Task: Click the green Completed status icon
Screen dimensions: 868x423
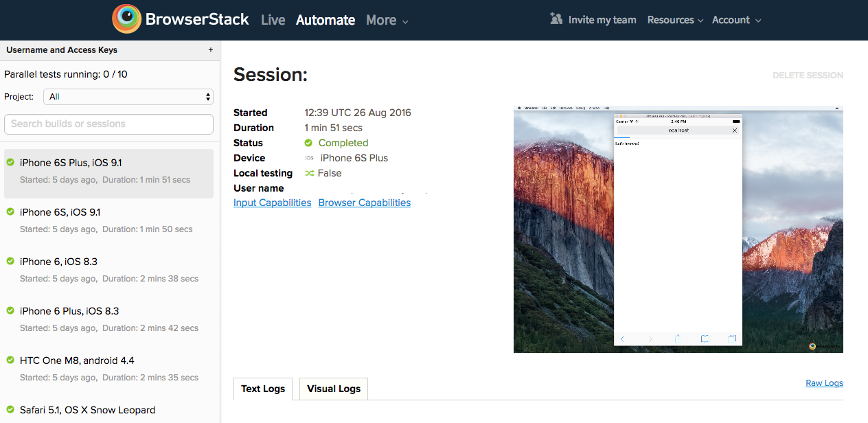Action: (x=309, y=143)
